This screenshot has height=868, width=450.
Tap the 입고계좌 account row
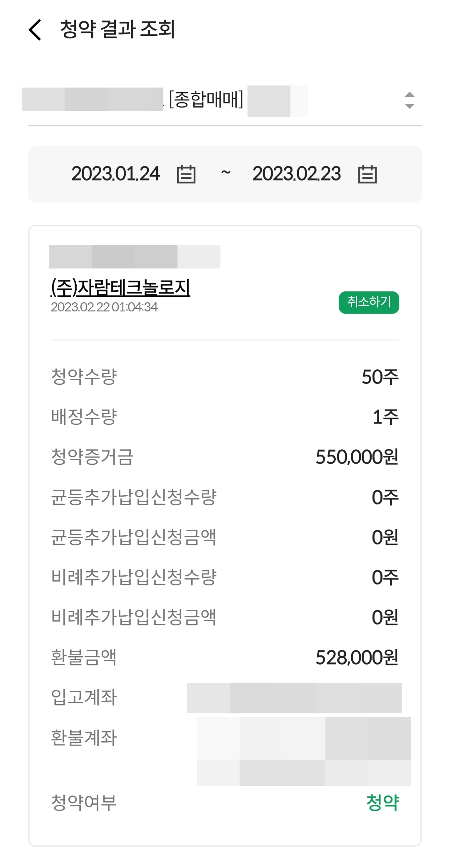(x=225, y=697)
